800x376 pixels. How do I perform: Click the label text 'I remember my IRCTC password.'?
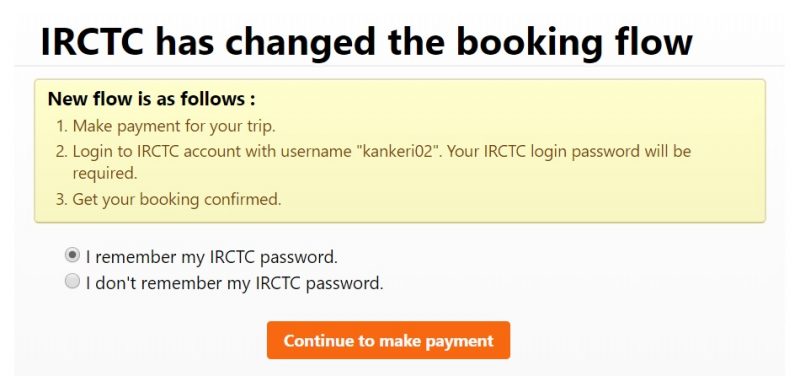click(212, 257)
